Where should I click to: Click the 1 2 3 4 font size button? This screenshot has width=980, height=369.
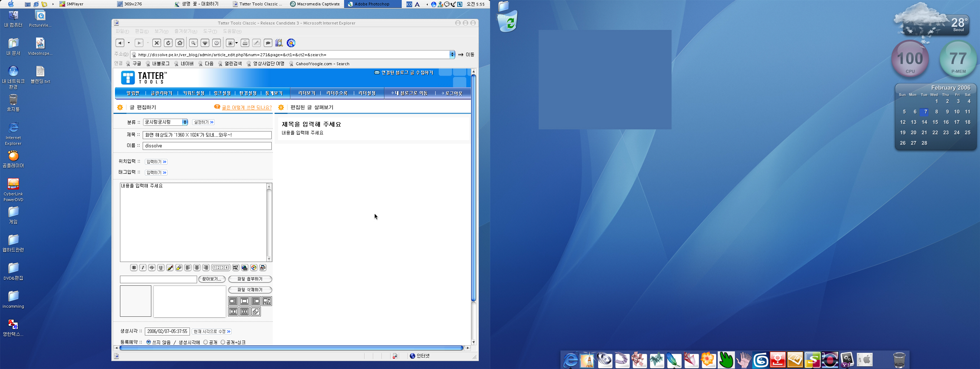[x=220, y=268]
